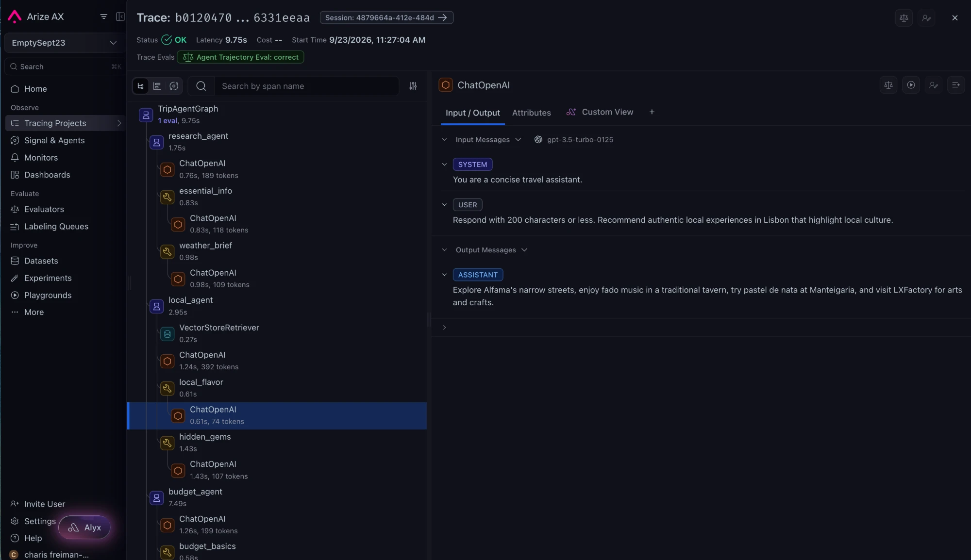Click the trace-level evaluation scale icon in header
Viewport: 971px width, 560px height.
904,18
